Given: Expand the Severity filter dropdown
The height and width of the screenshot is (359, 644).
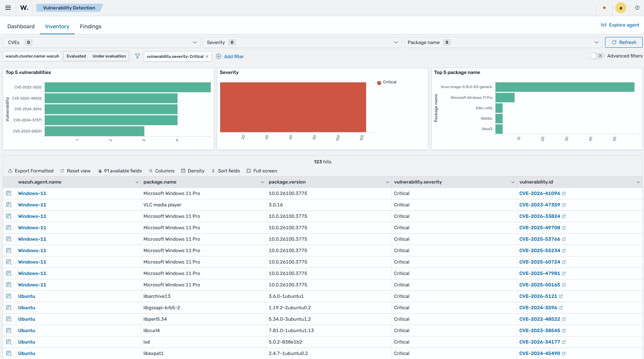Looking at the screenshot, I should (303, 42).
